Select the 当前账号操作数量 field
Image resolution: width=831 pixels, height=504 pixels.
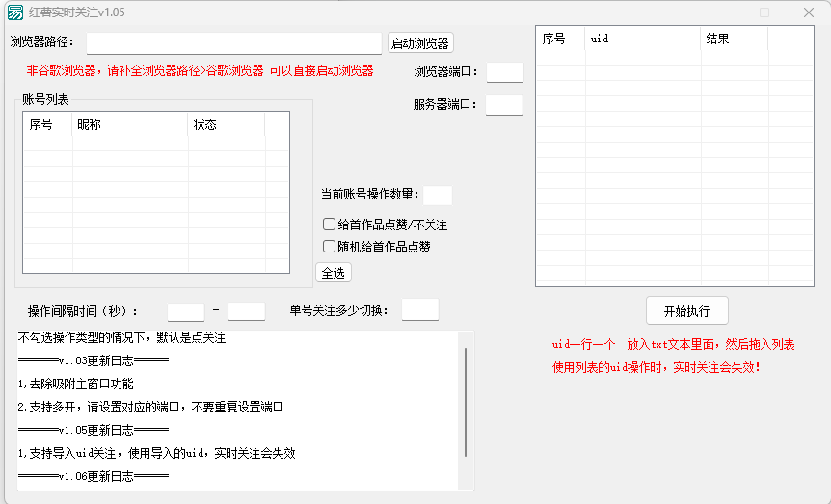click(437, 196)
